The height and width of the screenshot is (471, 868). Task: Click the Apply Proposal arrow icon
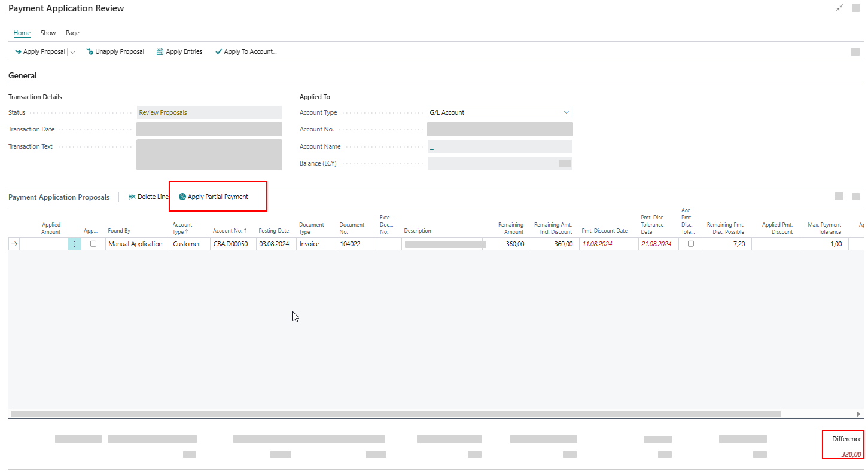[x=18, y=52]
